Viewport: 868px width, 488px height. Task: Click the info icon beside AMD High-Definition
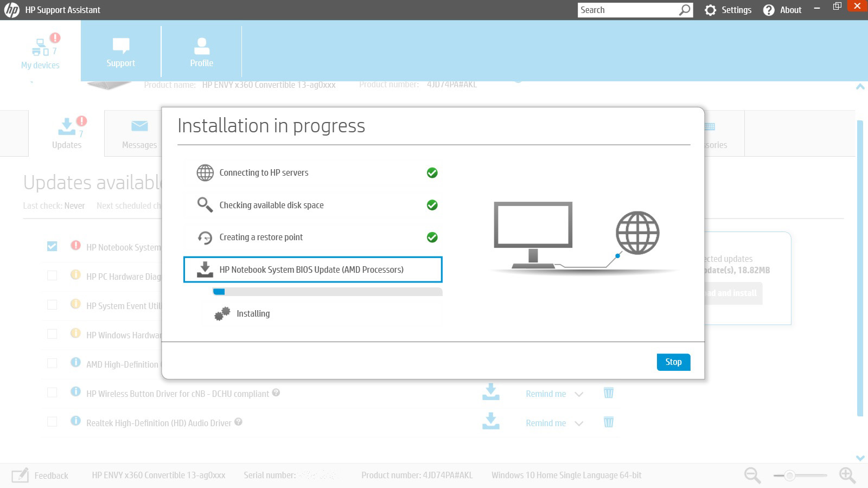click(76, 362)
